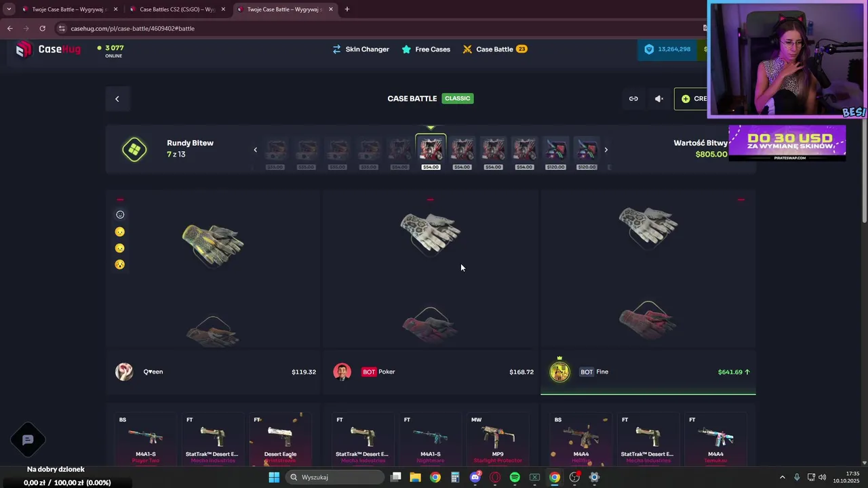Send the second yellow emoji reaction
Screen dimensions: 868x488
120,248
